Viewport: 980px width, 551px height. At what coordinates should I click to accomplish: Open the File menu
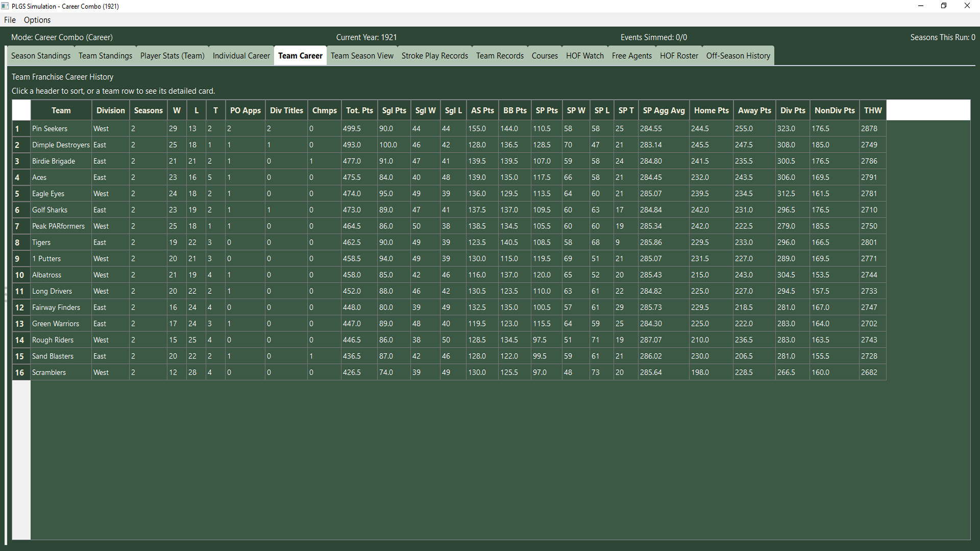coord(9,20)
